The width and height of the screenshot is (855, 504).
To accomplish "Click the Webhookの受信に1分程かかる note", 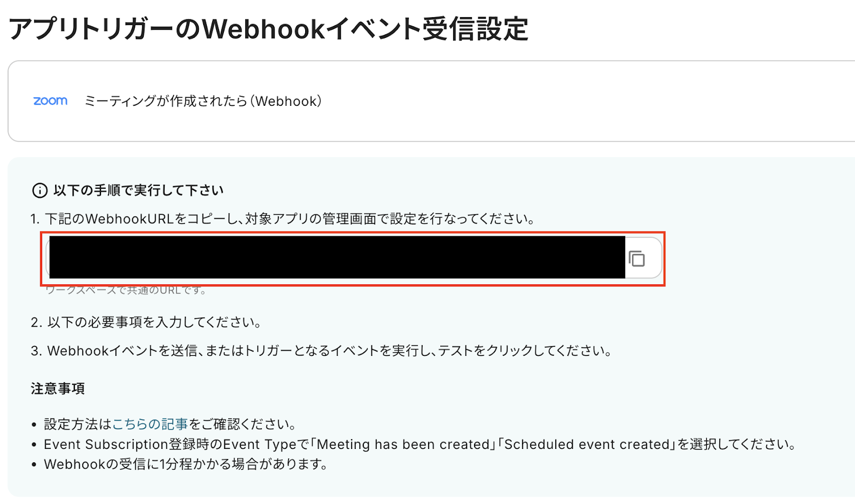I will [186, 464].
